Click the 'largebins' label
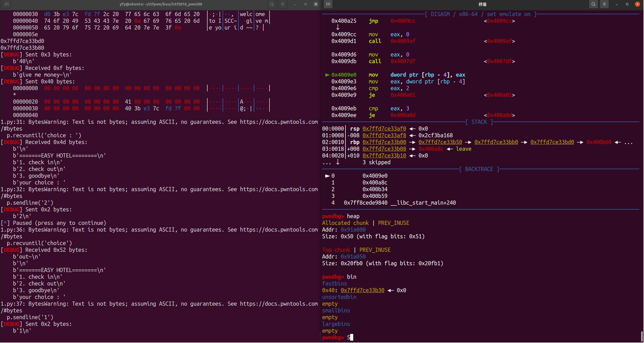 (x=336, y=324)
